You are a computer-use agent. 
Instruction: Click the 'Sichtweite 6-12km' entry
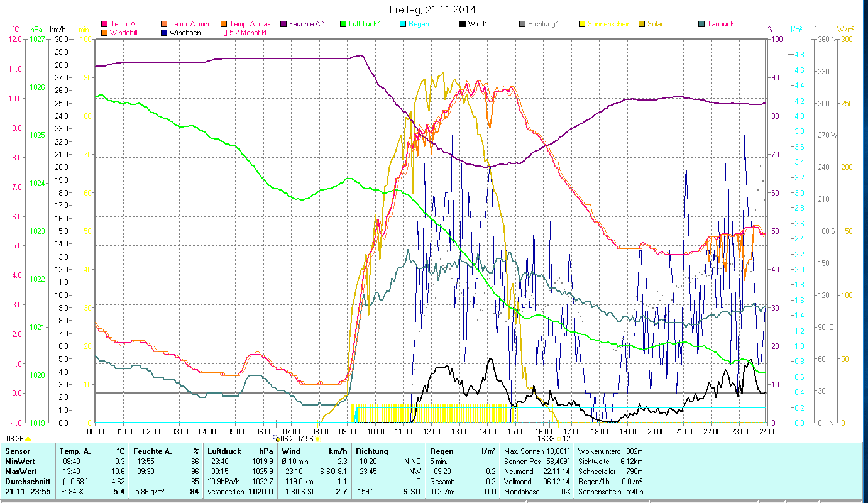click(609, 462)
